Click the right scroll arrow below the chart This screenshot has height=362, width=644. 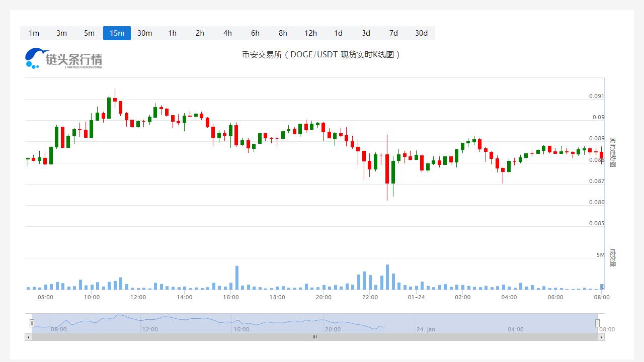601,337
